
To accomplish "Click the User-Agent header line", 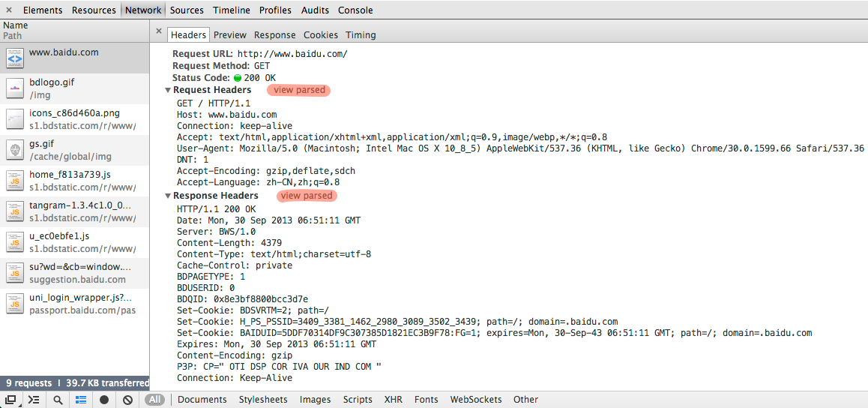I will [x=520, y=148].
